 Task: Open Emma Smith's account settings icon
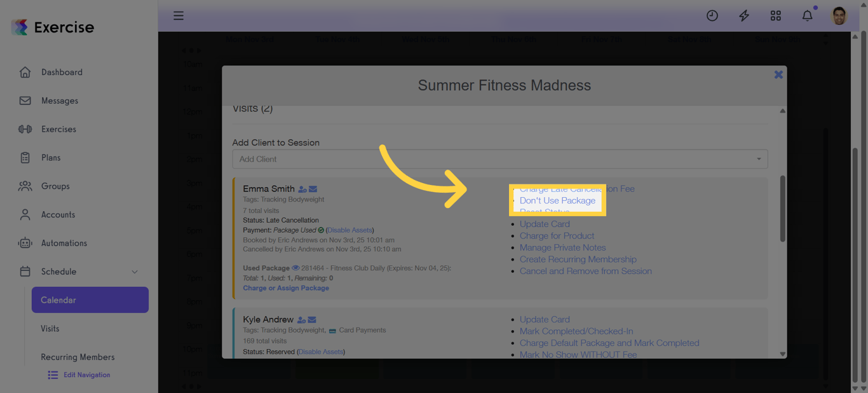pos(302,189)
